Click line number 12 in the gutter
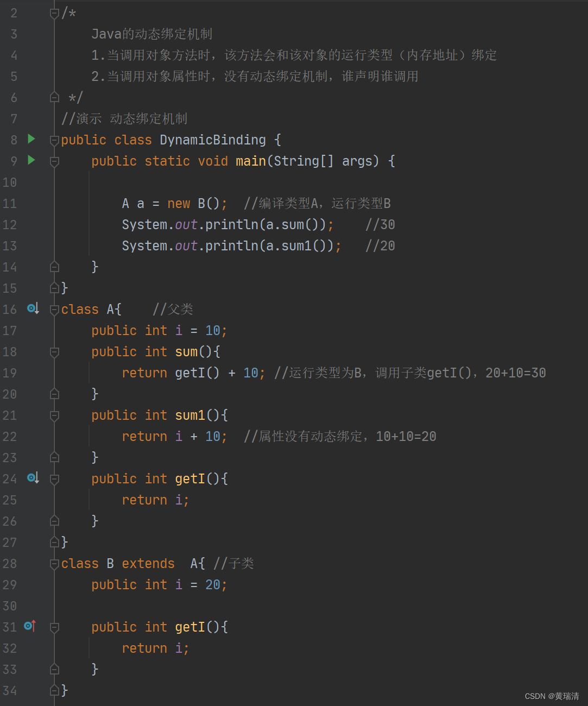The width and height of the screenshot is (588, 706). (10, 225)
